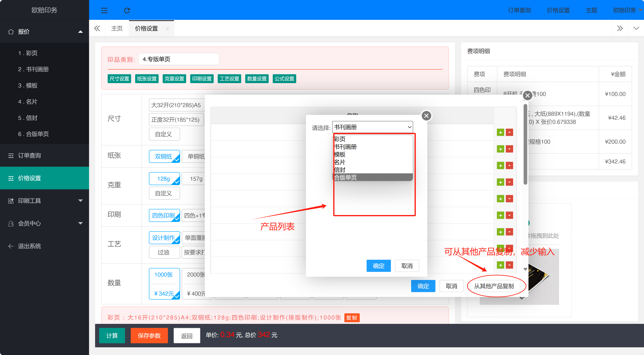Click the home icon beside 报价
The height and width of the screenshot is (355, 644).
tap(11, 32)
